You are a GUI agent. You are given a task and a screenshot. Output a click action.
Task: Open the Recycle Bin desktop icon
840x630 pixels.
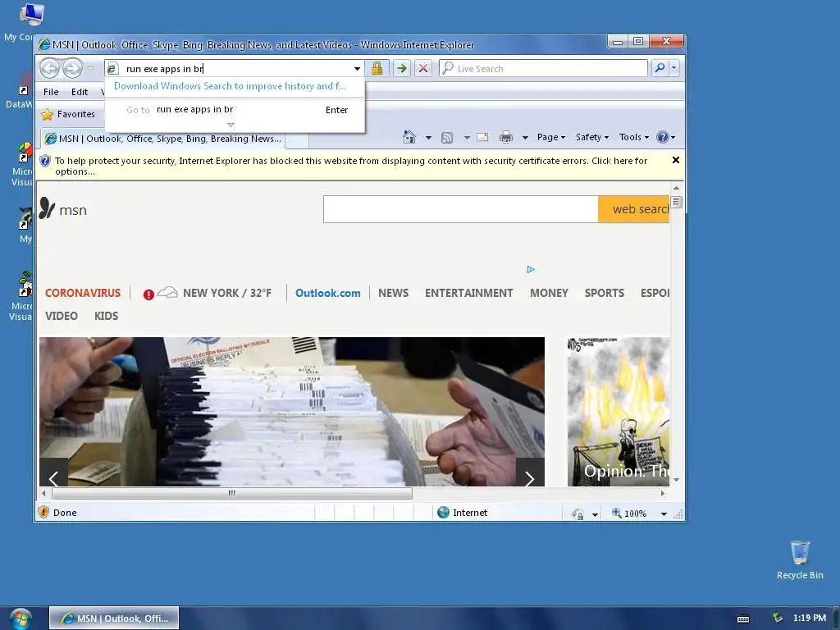(x=800, y=559)
